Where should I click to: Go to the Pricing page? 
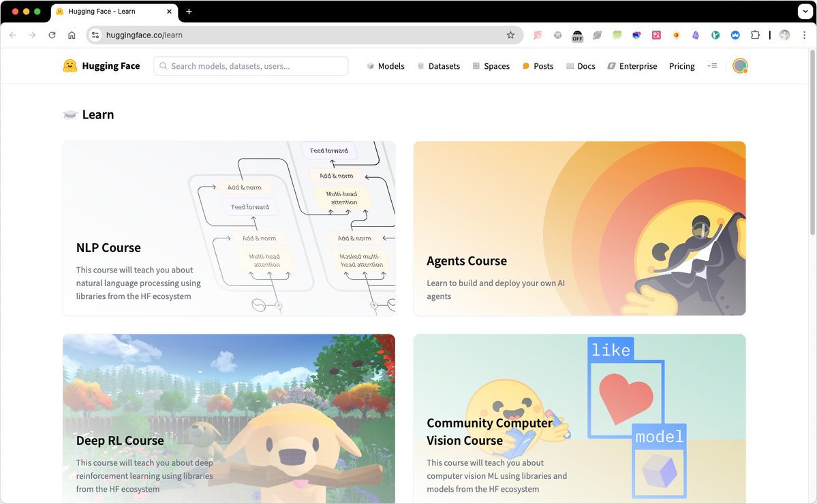pyautogui.click(x=681, y=66)
